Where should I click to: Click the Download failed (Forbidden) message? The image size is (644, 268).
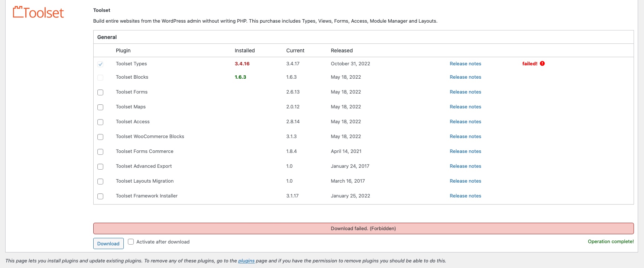(363, 229)
